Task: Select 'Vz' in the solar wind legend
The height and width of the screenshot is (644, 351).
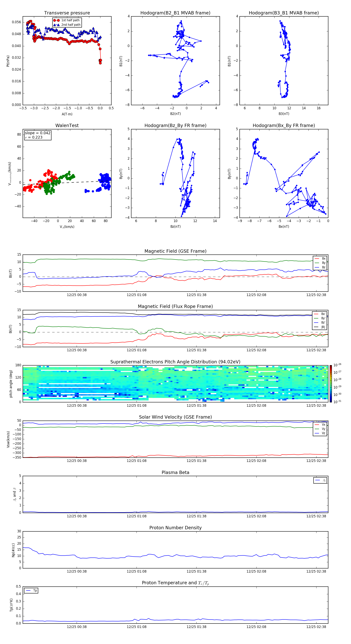Action: click(x=320, y=433)
